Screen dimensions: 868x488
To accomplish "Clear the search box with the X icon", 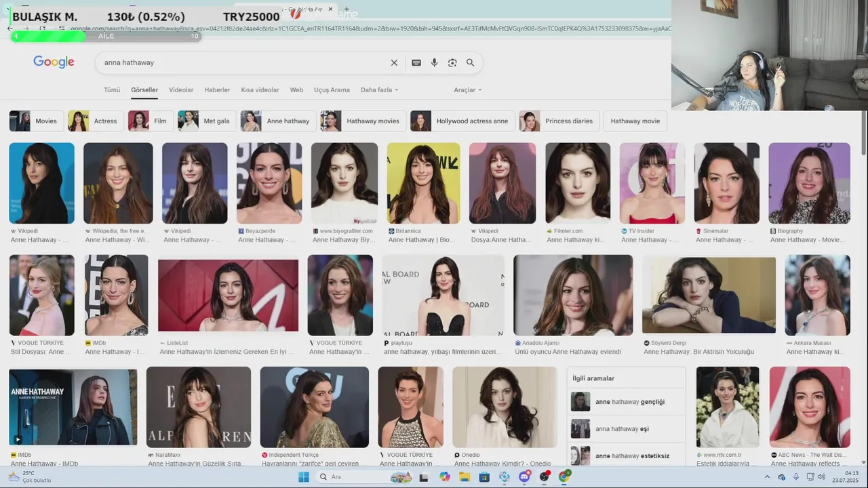I will point(394,62).
